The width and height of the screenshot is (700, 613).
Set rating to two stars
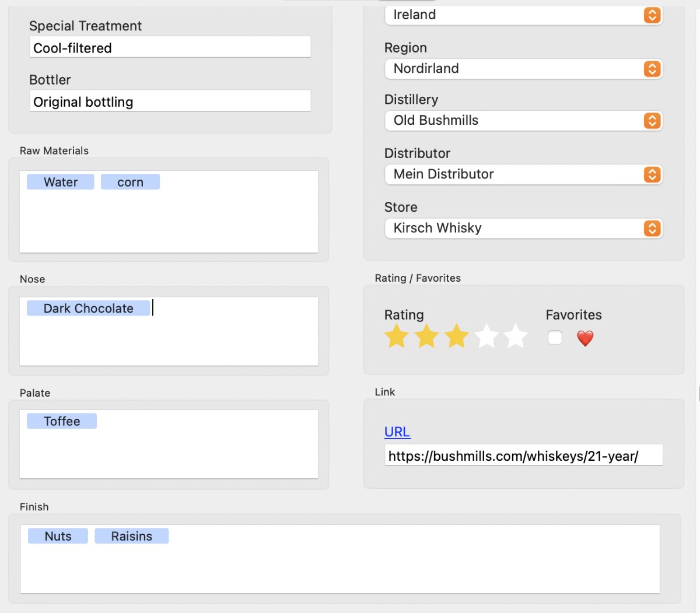[x=426, y=337]
